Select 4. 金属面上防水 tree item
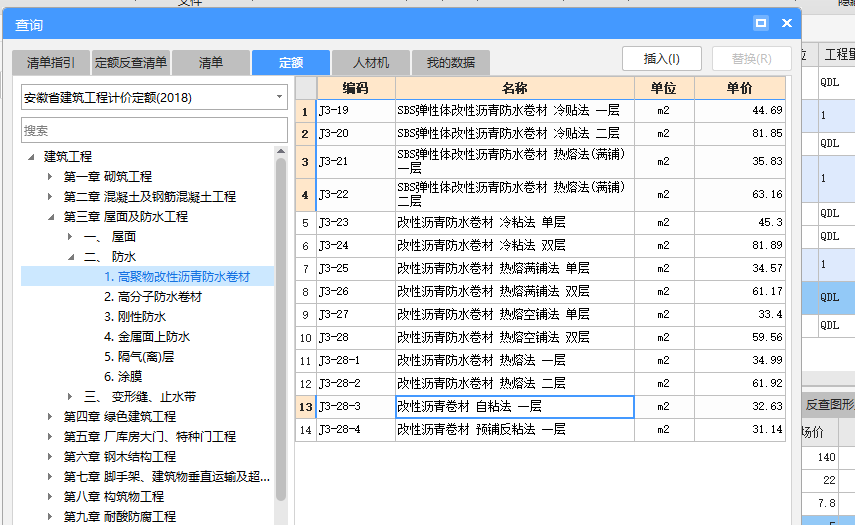 [x=147, y=337]
